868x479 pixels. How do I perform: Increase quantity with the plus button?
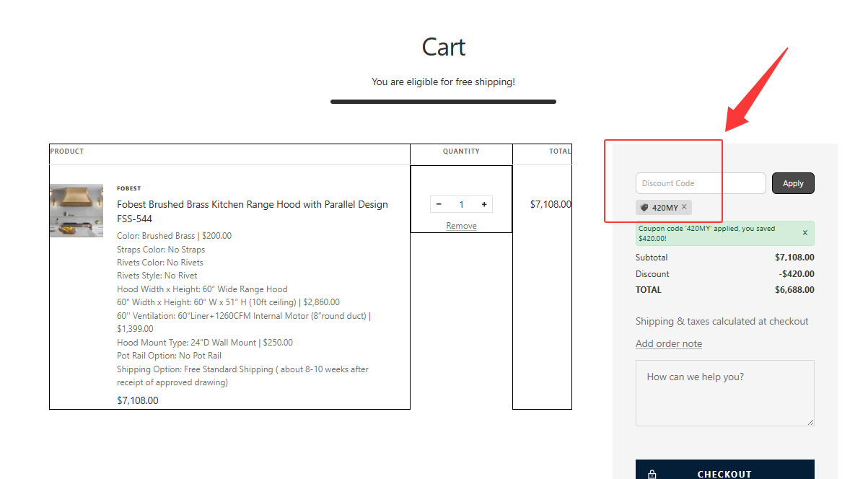[484, 204]
